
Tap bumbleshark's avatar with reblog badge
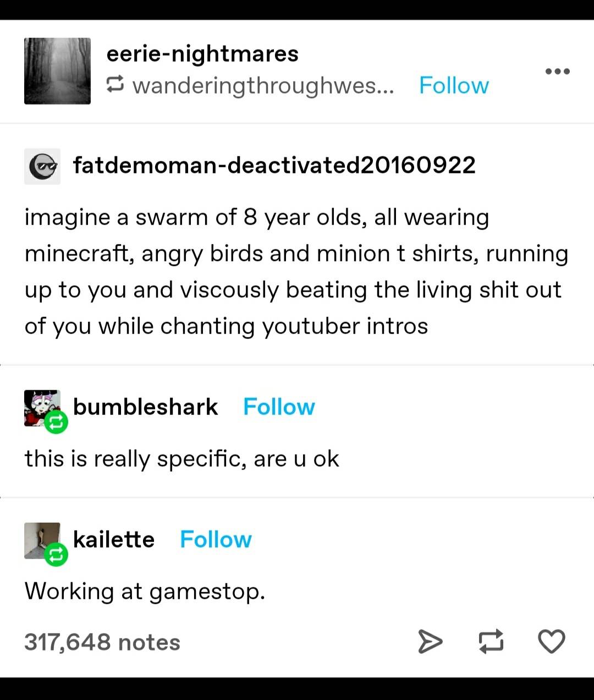point(44,409)
